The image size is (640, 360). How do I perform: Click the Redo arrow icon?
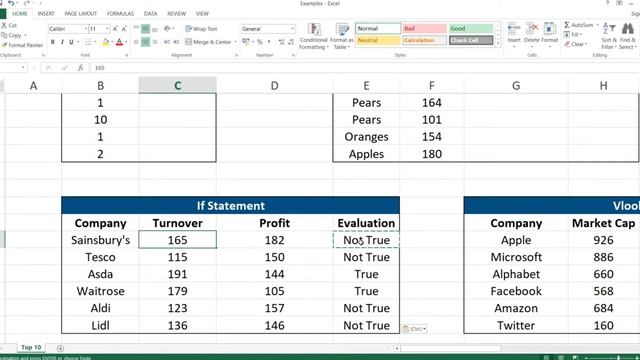click(27, 3)
